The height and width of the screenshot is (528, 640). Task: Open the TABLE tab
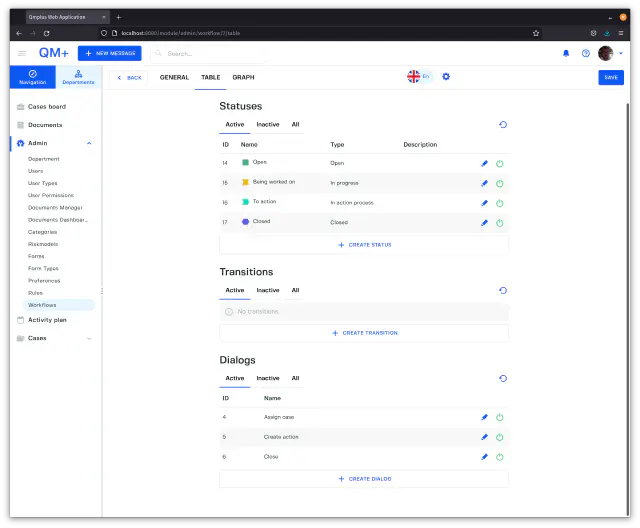[211, 77]
